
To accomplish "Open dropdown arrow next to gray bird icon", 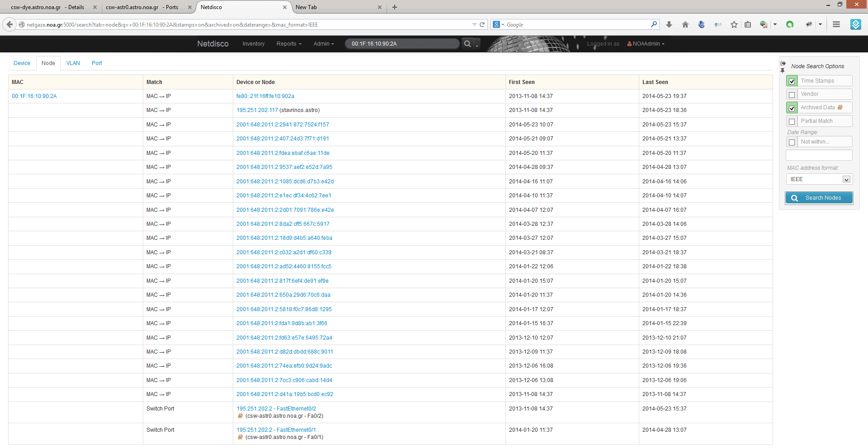I will click(820, 24).
